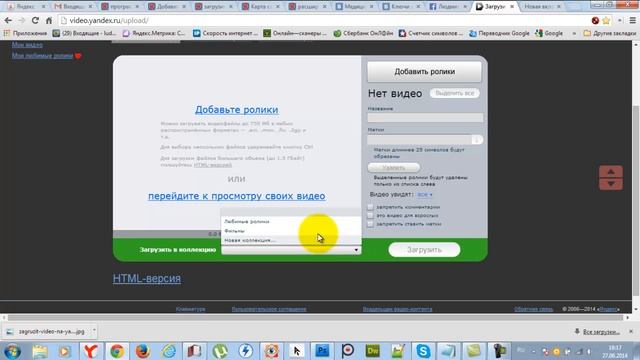Open Internet Explorer from taskbar
The width and height of the screenshot is (640, 360).
(169, 351)
